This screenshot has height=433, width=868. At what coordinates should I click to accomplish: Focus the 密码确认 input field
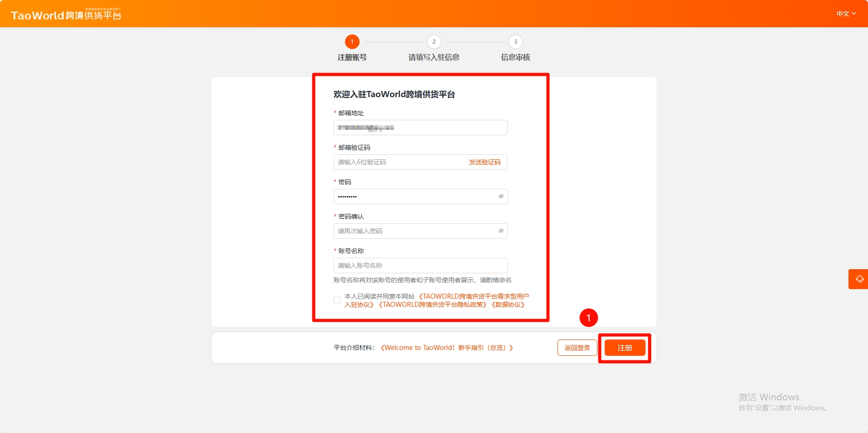pos(413,231)
